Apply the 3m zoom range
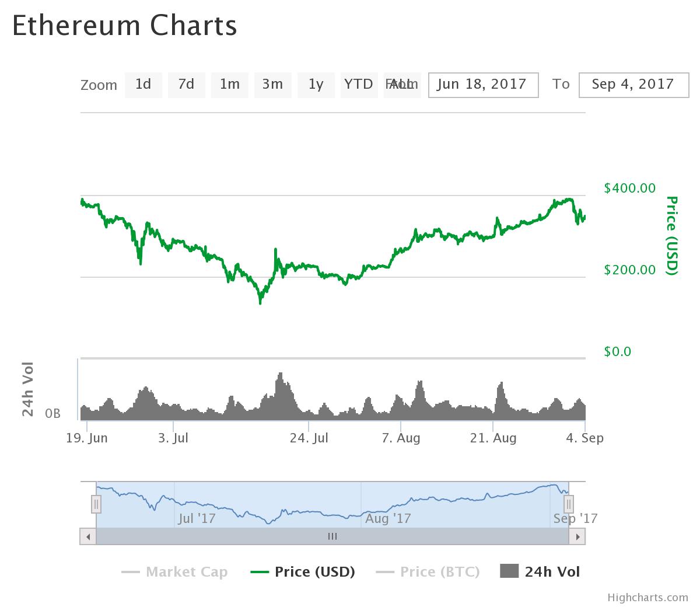700x607 pixels. [272, 85]
